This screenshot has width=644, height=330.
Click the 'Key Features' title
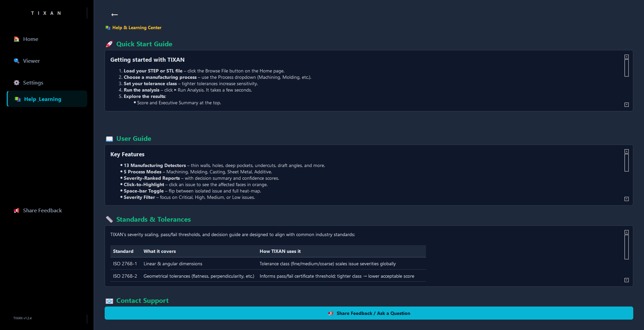click(x=127, y=154)
